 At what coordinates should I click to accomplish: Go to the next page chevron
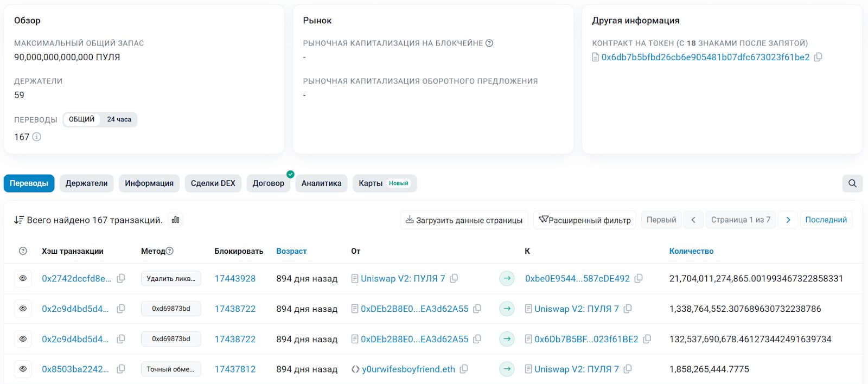(788, 220)
